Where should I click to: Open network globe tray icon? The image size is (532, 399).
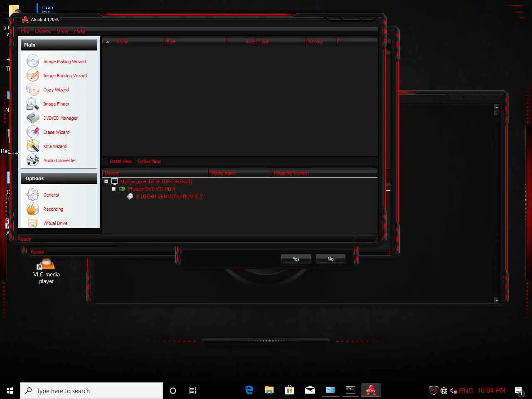pos(444,391)
